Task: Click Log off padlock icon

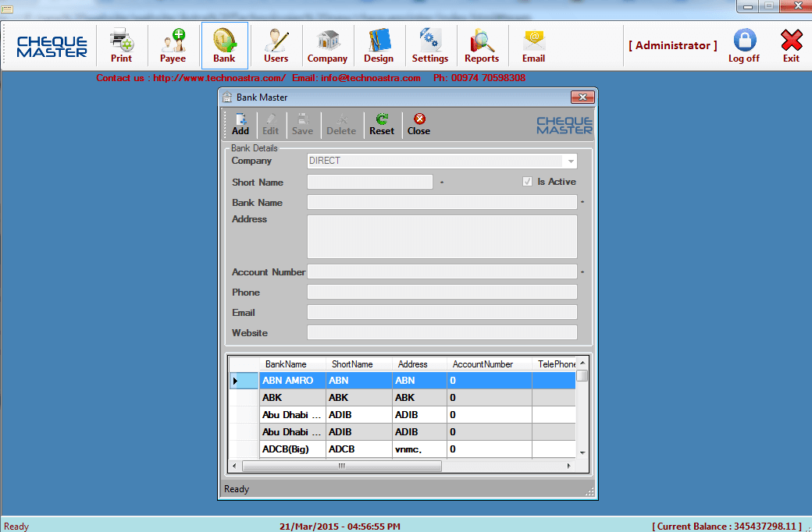Action: (x=744, y=41)
